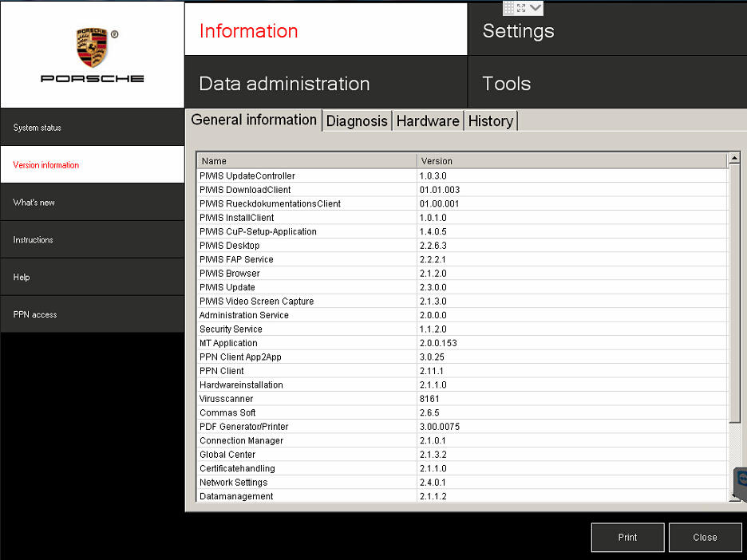The height and width of the screenshot is (560, 747).
Task: Select System status in the sidebar
Action: 92,128
